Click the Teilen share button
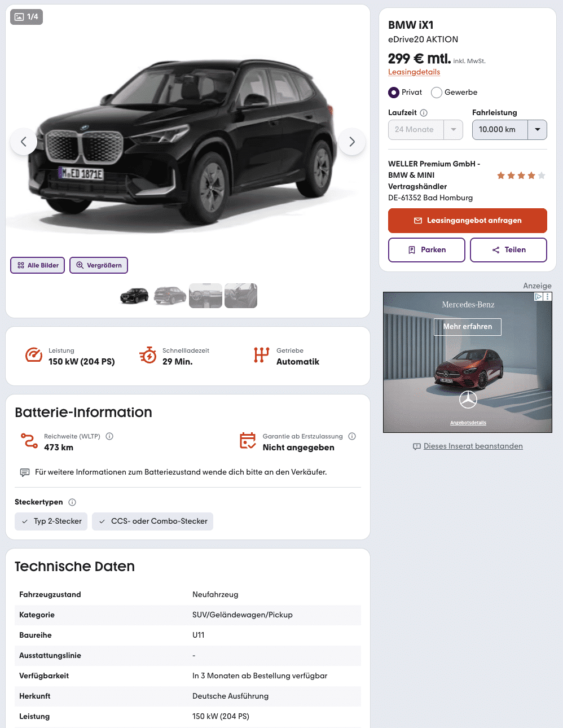Viewport: 563px width, 728px height. (508, 250)
